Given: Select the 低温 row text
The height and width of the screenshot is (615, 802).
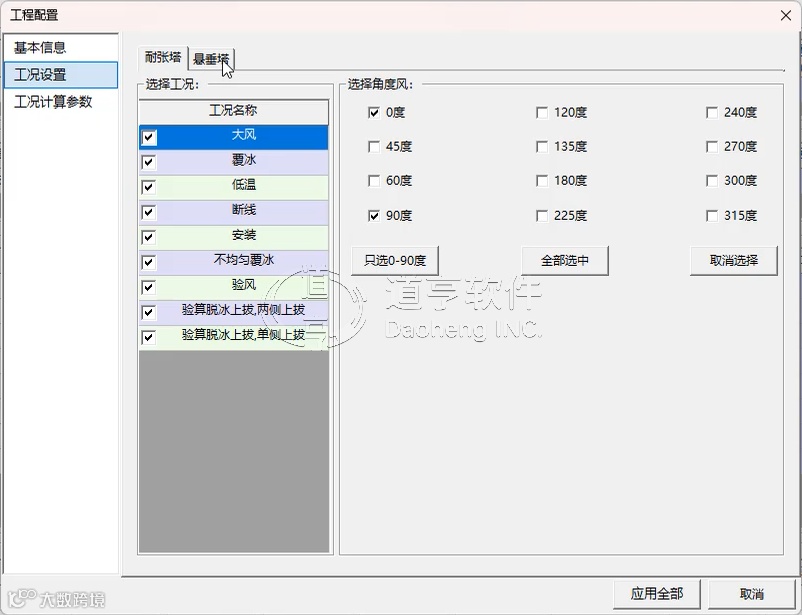Looking at the screenshot, I should coord(243,185).
